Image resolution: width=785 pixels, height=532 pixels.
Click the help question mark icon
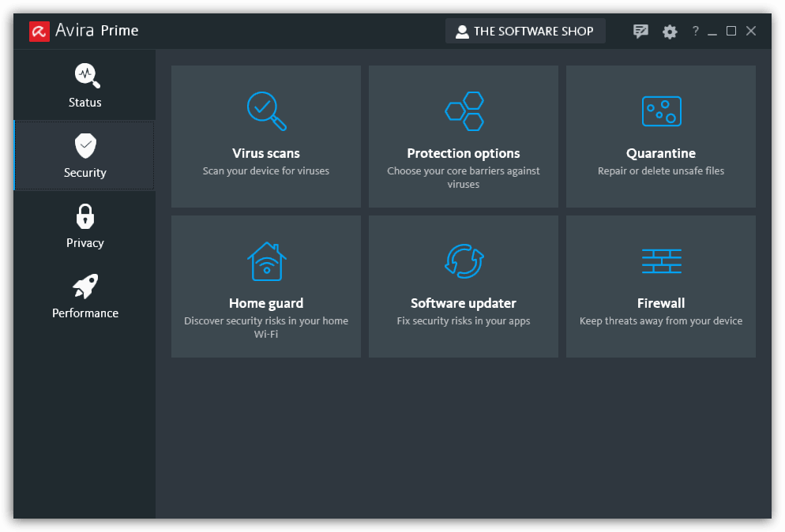coord(695,32)
